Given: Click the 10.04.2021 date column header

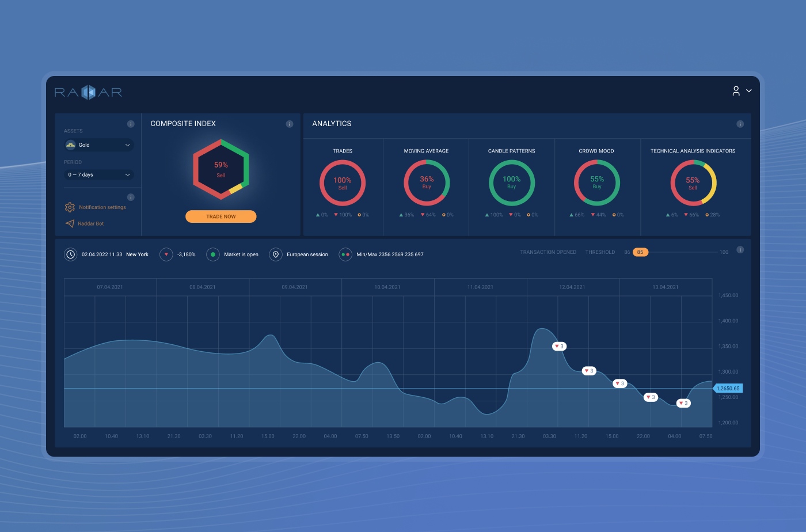Looking at the screenshot, I should 387,287.
